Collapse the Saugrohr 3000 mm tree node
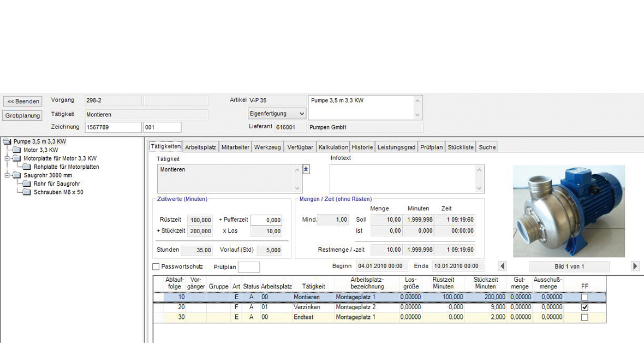 coord(7,175)
